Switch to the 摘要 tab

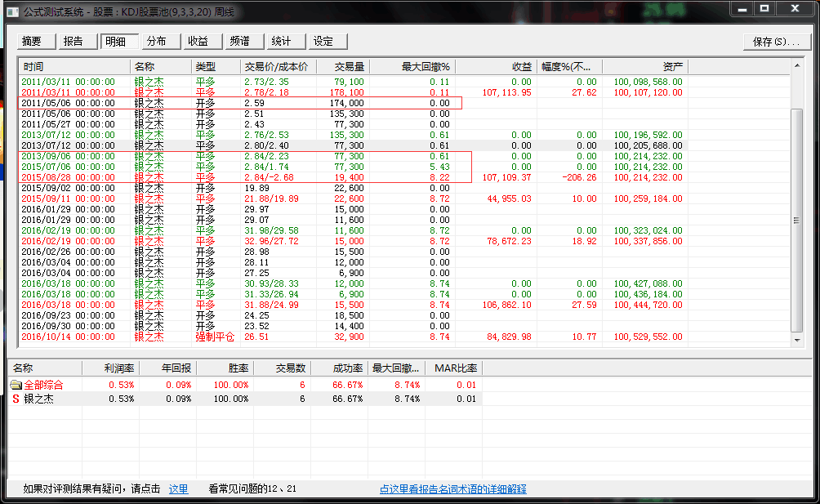coord(33,42)
